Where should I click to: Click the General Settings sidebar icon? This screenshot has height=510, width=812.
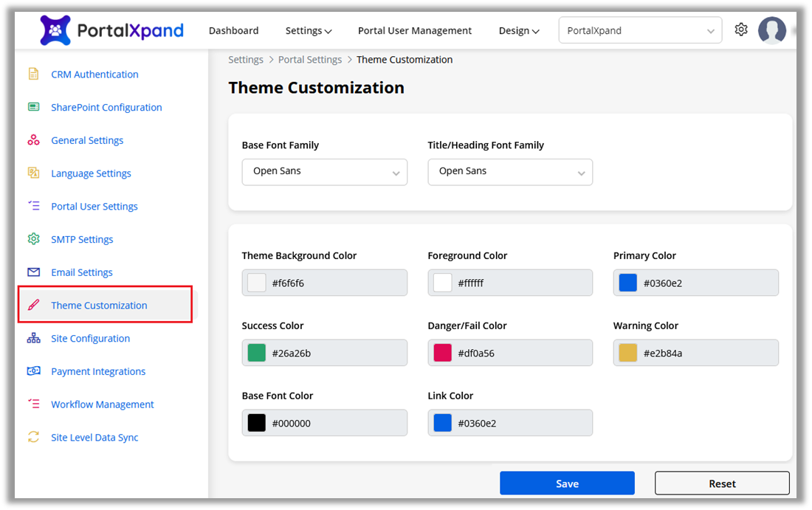33,140
